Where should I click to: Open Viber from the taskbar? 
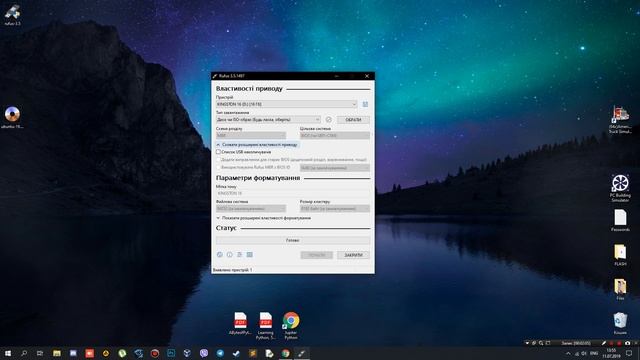pyautogui.click(x=204, y=353)
